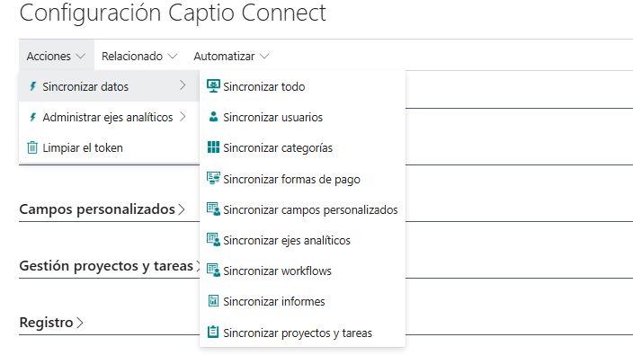
Task: Click the report icon for Sincronizar informes
Action: [213, 301]
